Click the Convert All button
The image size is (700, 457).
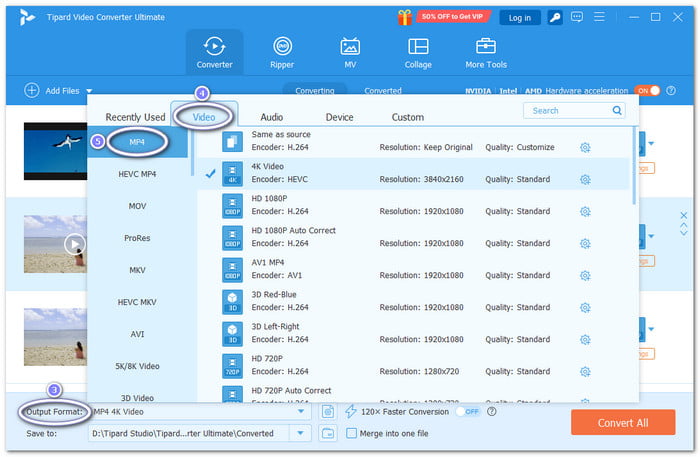[x=623, y=422]
